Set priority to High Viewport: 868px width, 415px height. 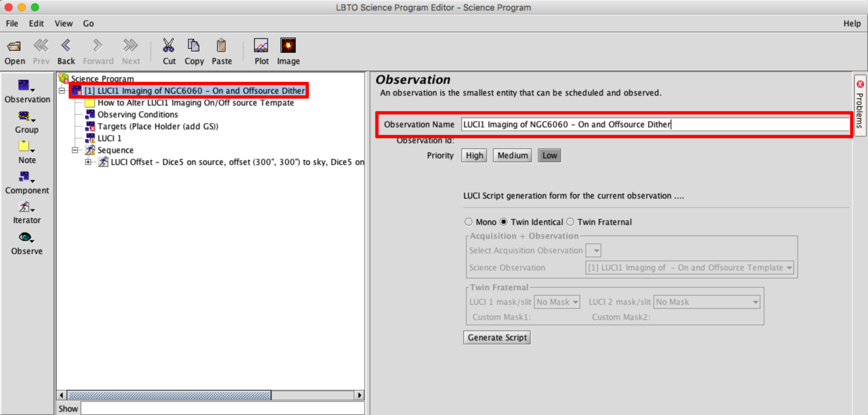point(474,155)
